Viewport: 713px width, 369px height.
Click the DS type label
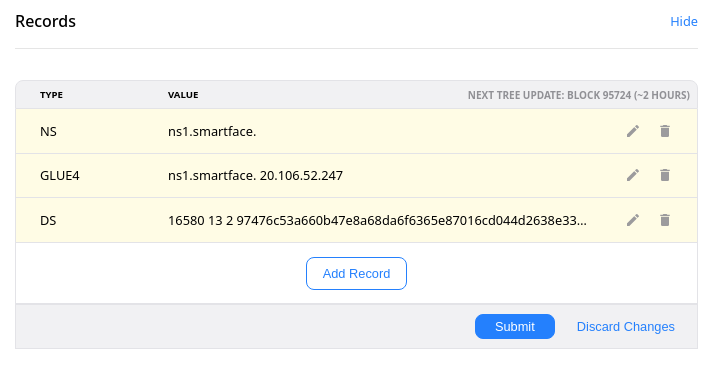tap(48, 221)
